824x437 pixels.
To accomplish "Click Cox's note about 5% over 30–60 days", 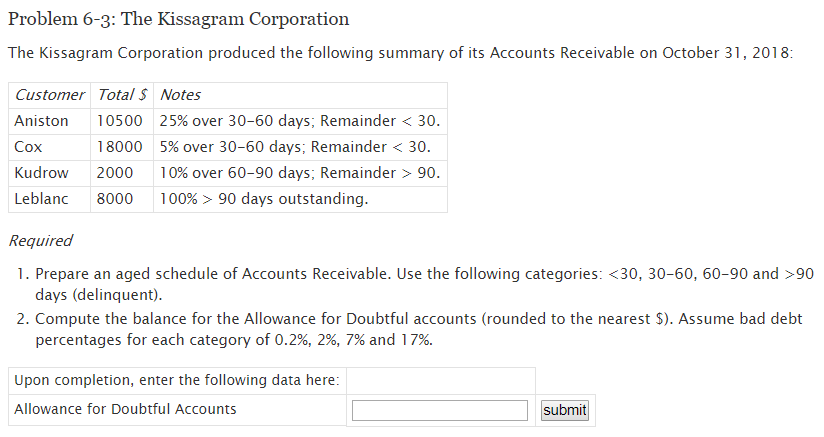I will pyautogui.click(x=295, y=147).
